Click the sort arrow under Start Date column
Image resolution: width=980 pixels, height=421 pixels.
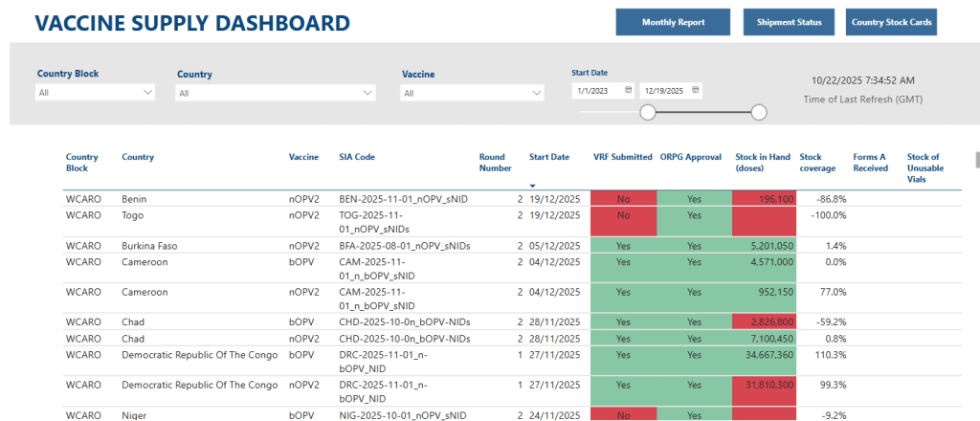(533, 185)
